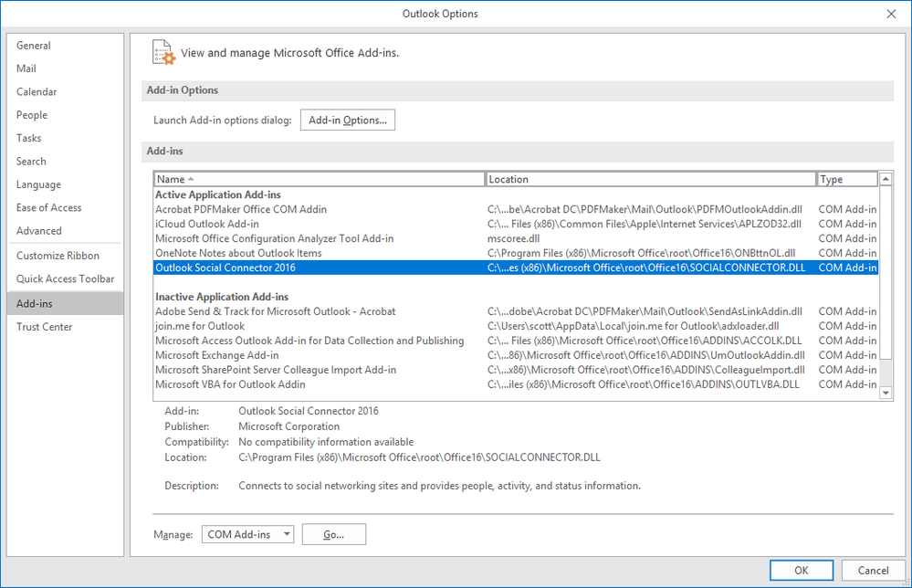
Task: Switch to the Advanced options category
Action: tap(65, 231)
